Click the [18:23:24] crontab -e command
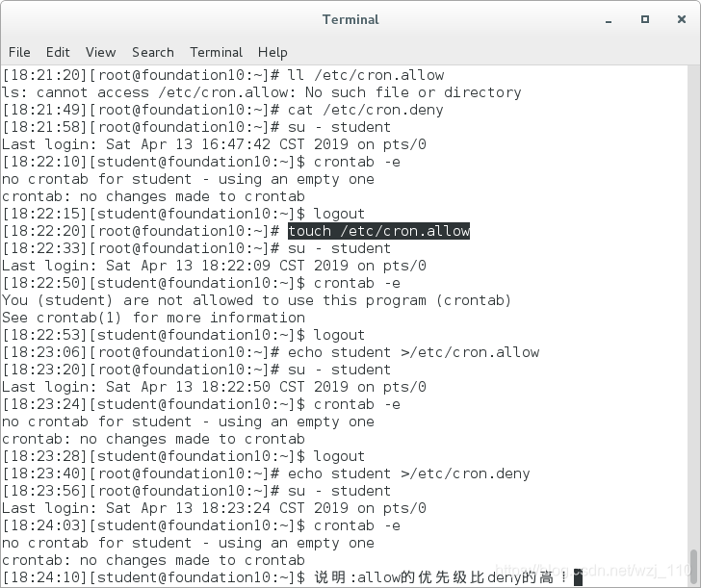 [x=356, y=404]
